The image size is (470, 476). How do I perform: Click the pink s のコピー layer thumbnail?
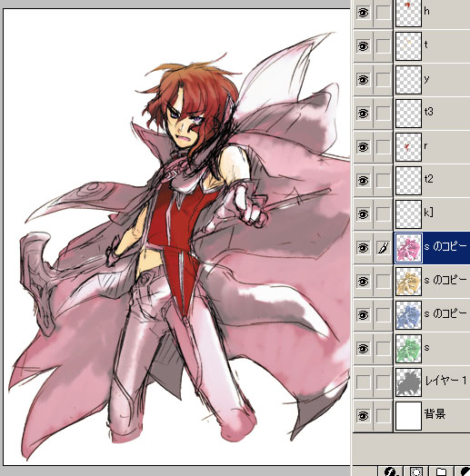coord(408,248)
